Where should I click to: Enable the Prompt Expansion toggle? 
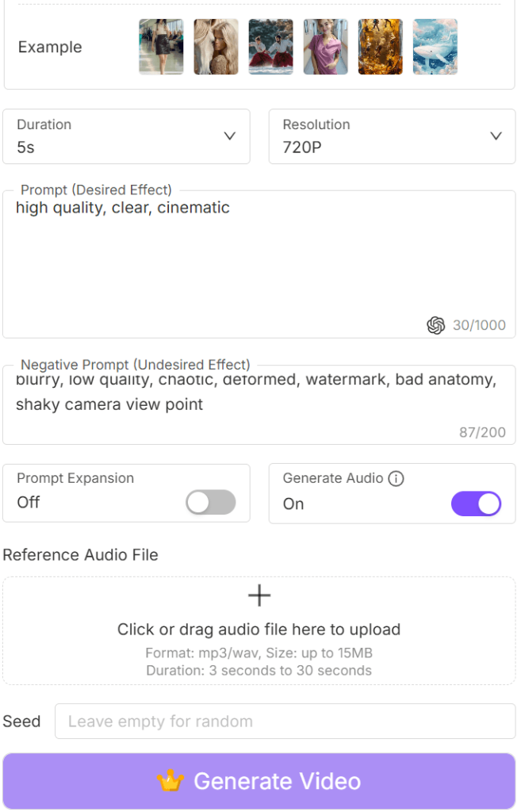click(x=211, y=503)
